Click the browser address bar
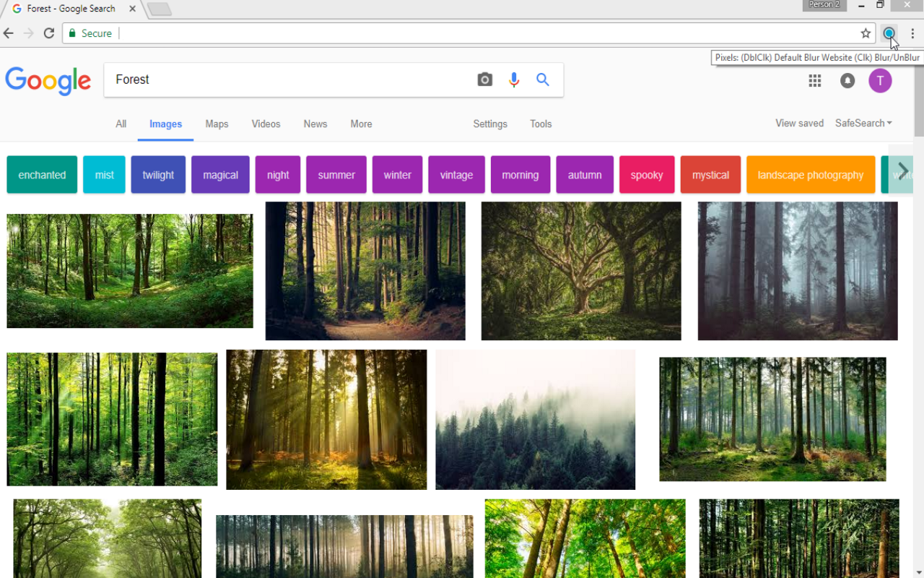 (469, 33)
